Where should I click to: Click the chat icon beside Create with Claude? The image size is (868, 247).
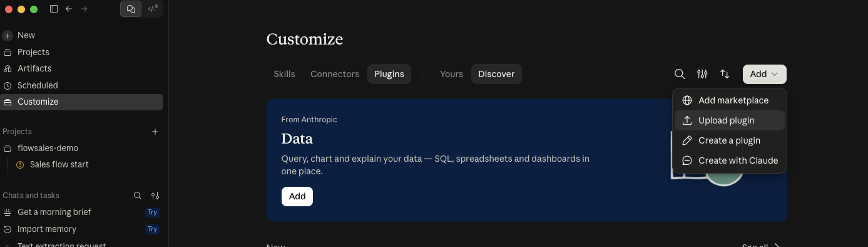(687, 160)
